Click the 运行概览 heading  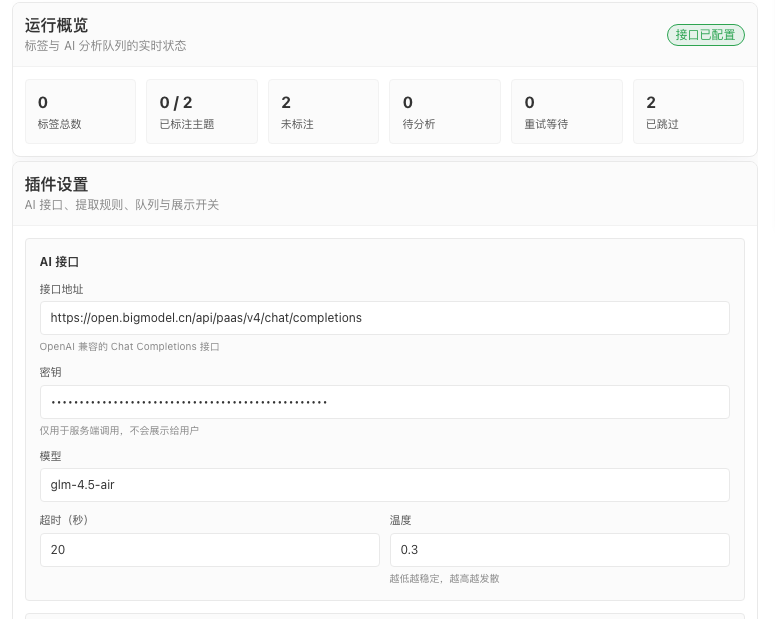pos(56,25)
